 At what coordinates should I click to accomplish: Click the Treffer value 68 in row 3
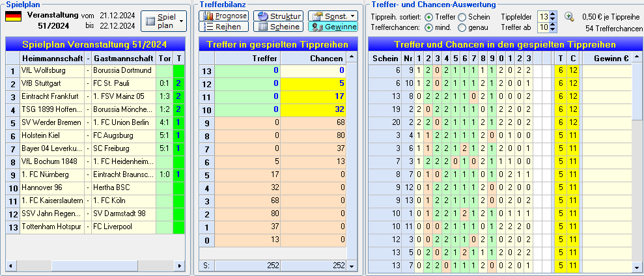247,201
